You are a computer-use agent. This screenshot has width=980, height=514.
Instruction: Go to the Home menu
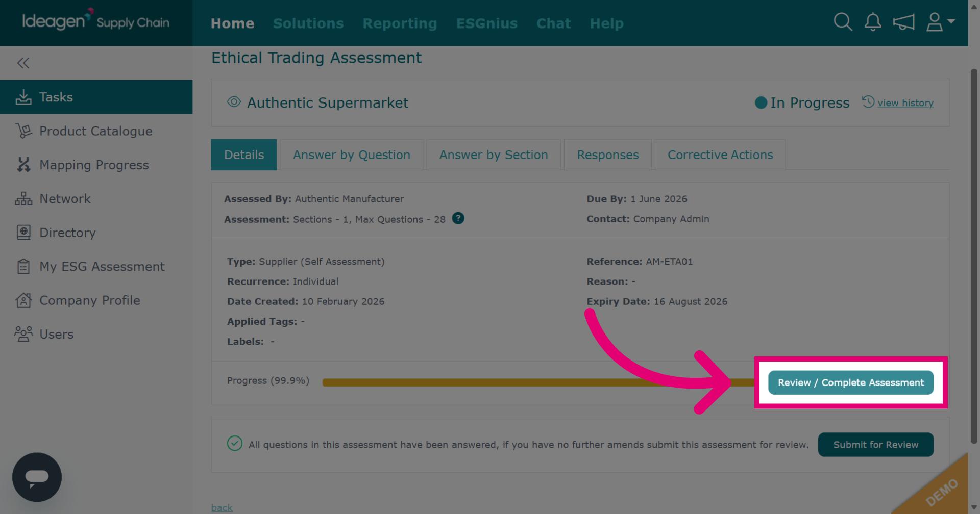[232, 23]
